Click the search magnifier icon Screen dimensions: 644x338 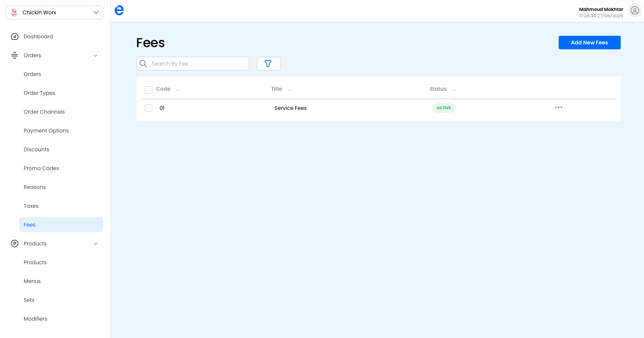(143, 64)
